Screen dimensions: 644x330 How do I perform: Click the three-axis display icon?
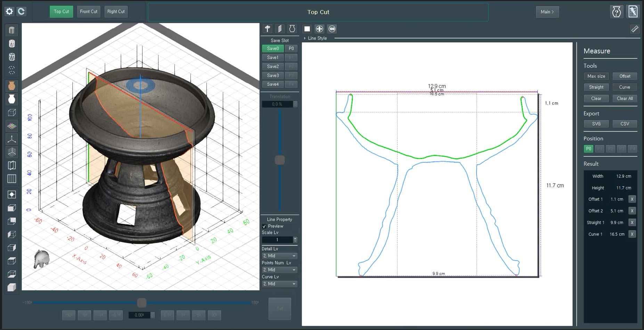click(12, 139)
